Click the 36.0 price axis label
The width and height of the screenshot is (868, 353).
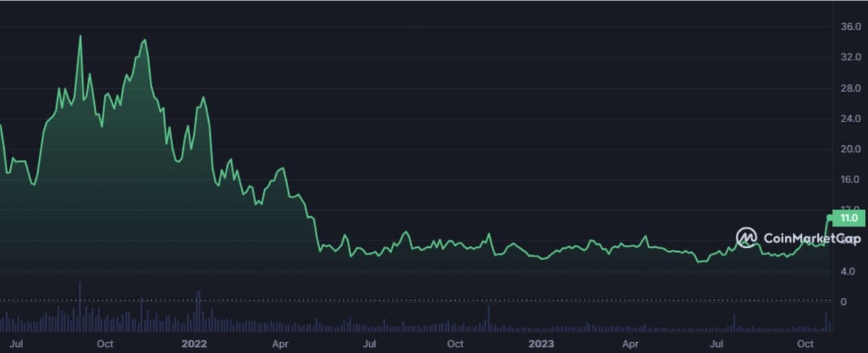(x=850, y=27)
